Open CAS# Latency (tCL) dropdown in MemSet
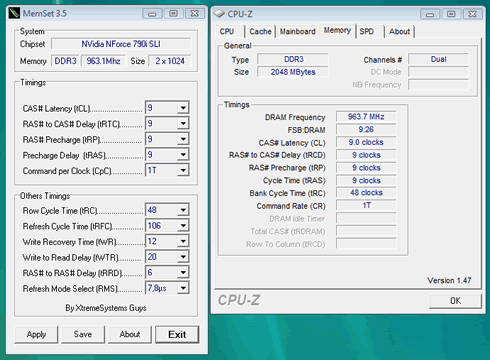 (183, 108)
